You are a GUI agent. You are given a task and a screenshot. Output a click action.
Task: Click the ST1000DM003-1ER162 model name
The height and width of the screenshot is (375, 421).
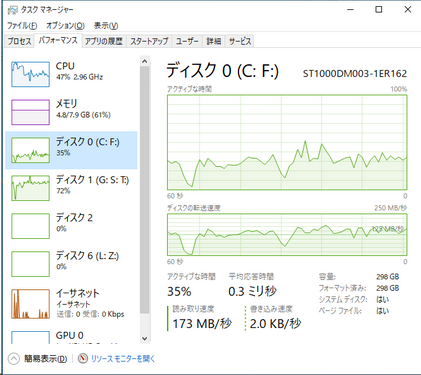coord(355,74)
